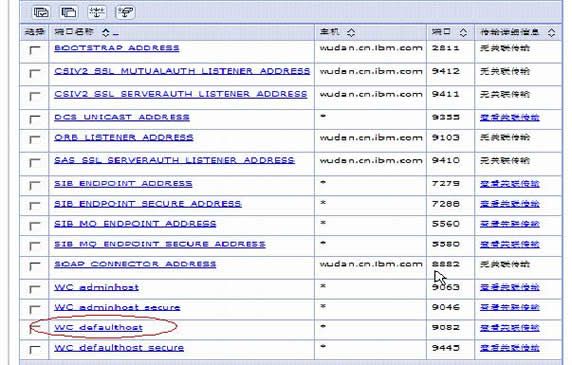The height and width of the screenshot is (365, 572).
Task: Click the Select All toolbar icon
Action: (x=41, y=12)
